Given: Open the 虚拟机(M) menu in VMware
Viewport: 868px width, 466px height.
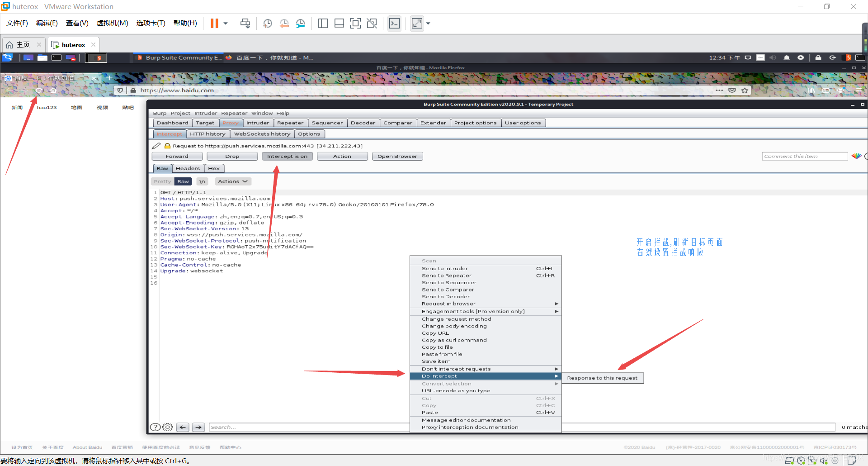Looking at the screenshot, I should pyautogui.click(x=113, y=23).
